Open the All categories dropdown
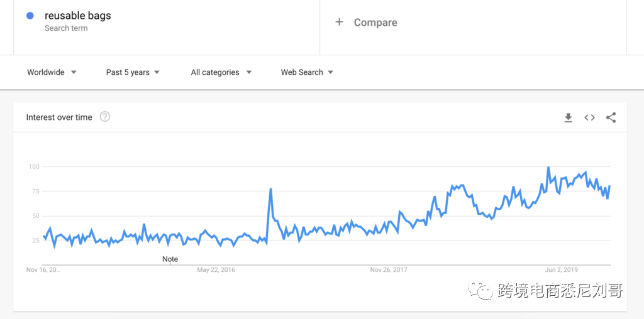 click(221, 72)
